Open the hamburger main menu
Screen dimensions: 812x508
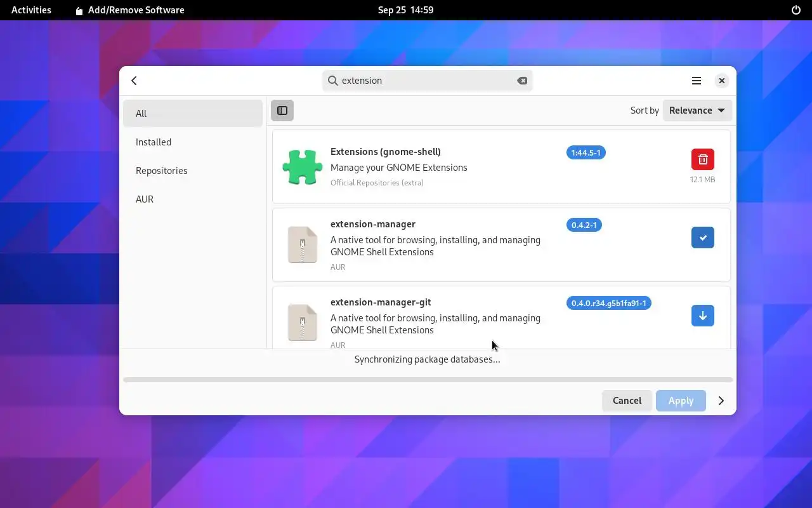(x=697, y=81)
